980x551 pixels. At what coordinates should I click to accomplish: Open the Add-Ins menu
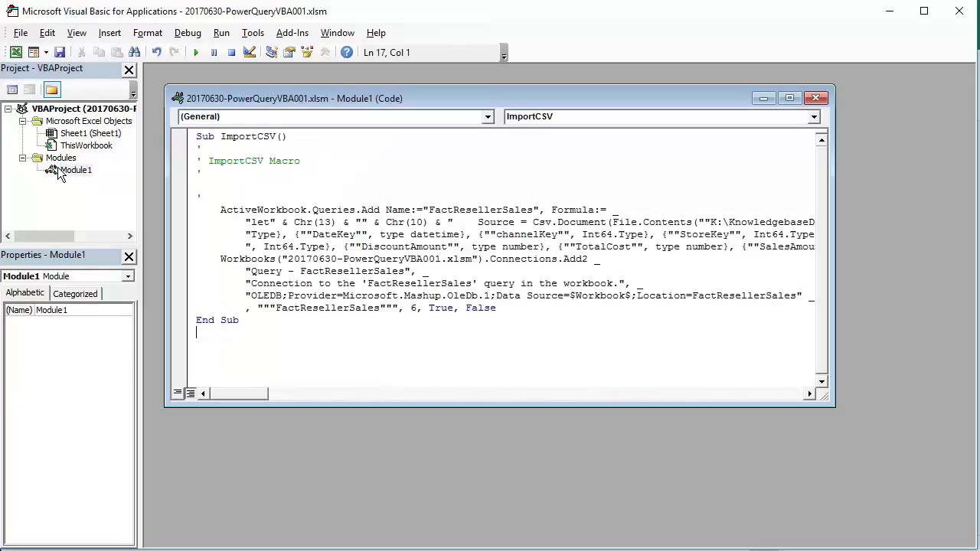292,33
